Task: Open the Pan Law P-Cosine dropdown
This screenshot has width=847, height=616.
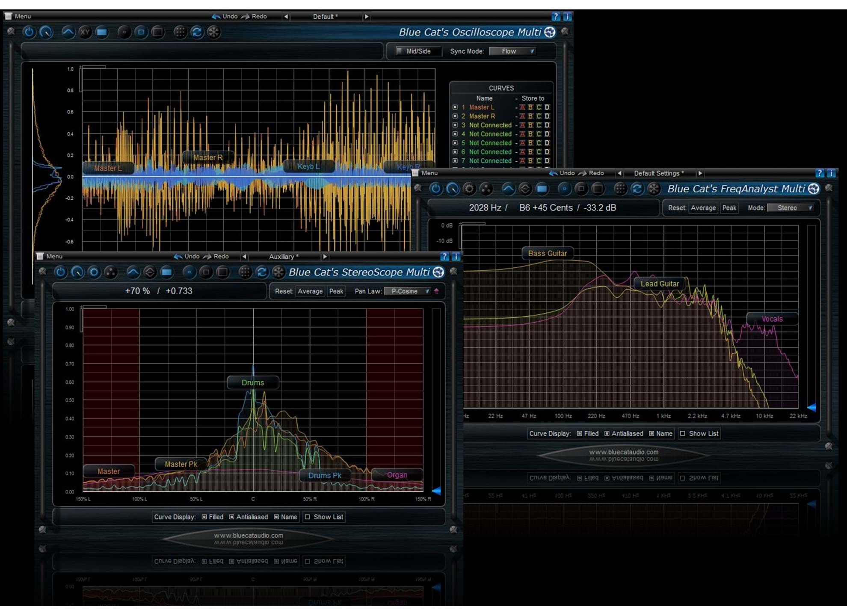Action: point(408,291)
